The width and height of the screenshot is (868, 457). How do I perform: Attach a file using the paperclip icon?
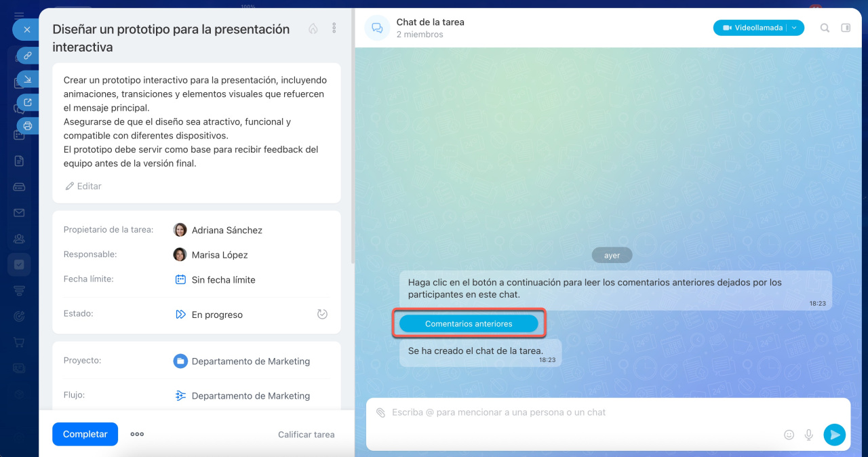point(381,412)
